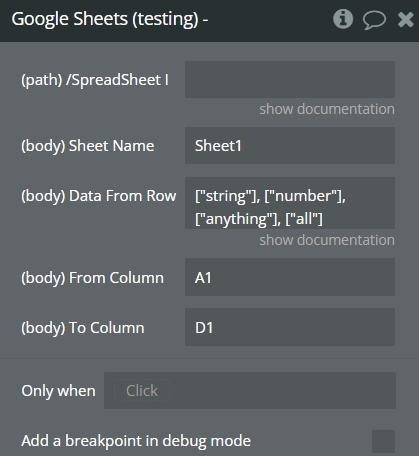This screenshot has height=456, width=419.
Task: Select the Sheet Name field containing Sheet1
Action: tap(290, 145)
